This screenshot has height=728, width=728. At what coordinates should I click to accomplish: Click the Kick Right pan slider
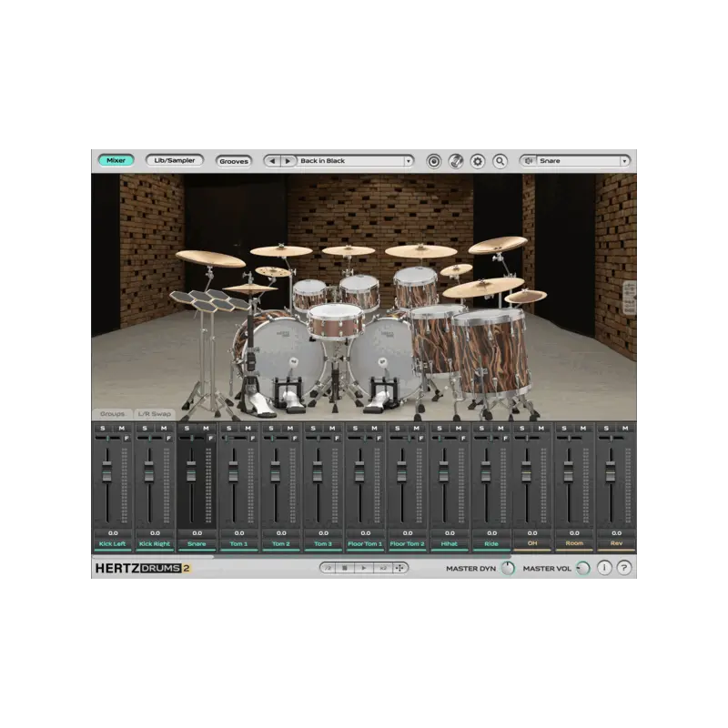[149, 439]
